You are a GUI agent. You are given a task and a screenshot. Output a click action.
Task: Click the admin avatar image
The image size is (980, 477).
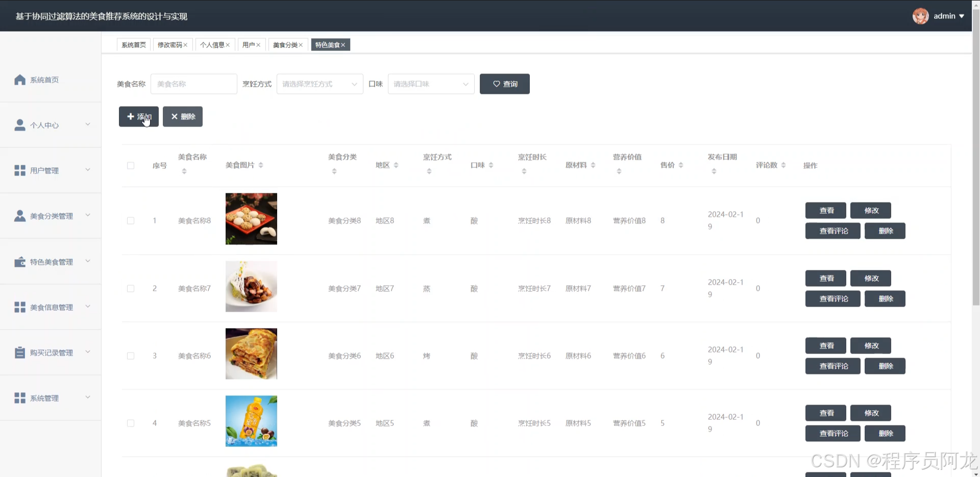pos(921,16)
